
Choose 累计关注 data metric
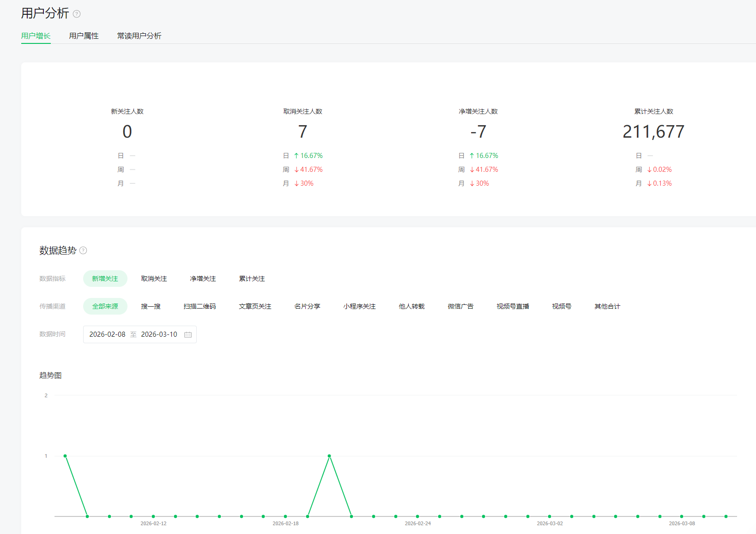[252, 279]
